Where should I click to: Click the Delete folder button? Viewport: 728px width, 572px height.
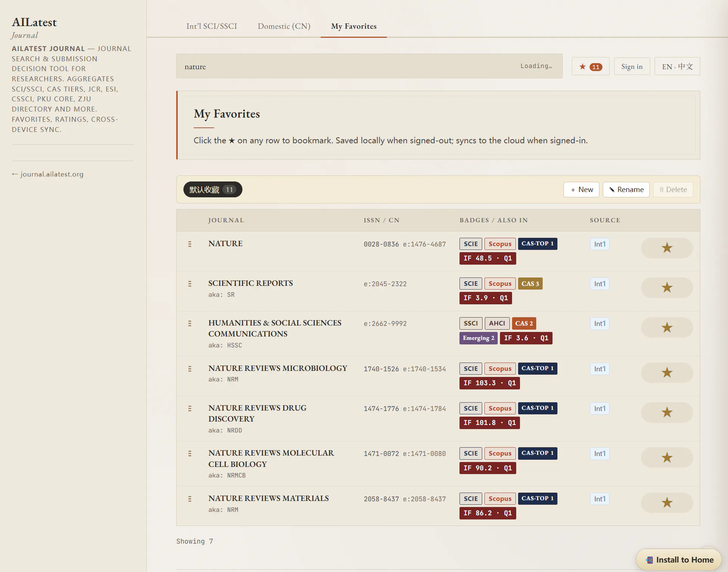tap(673, 189)
